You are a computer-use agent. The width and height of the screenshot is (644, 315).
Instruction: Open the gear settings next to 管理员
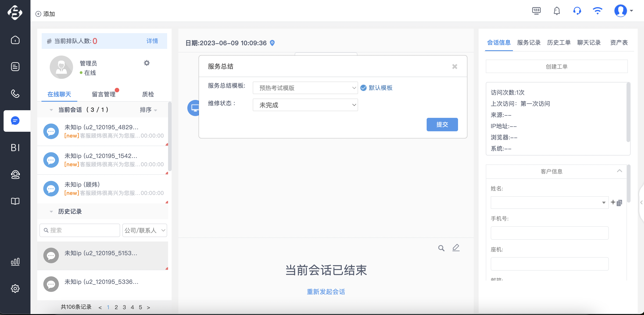click(147, 63)
